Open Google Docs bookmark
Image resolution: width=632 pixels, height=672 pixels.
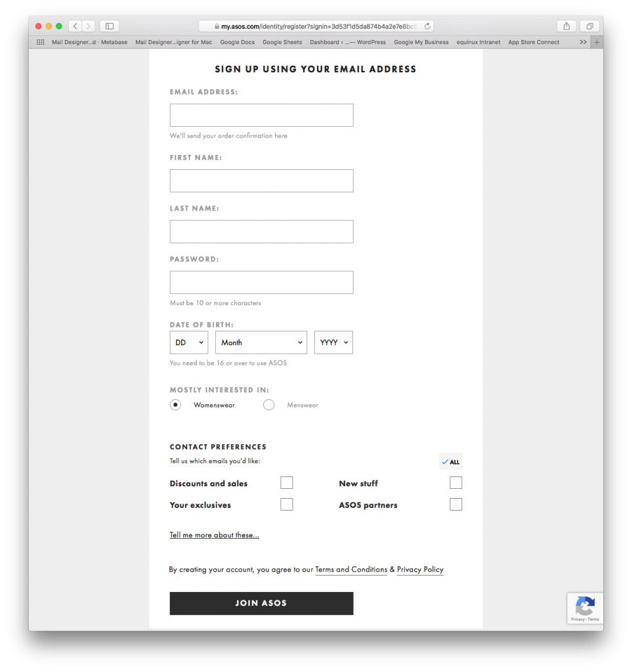click(238, 42)
